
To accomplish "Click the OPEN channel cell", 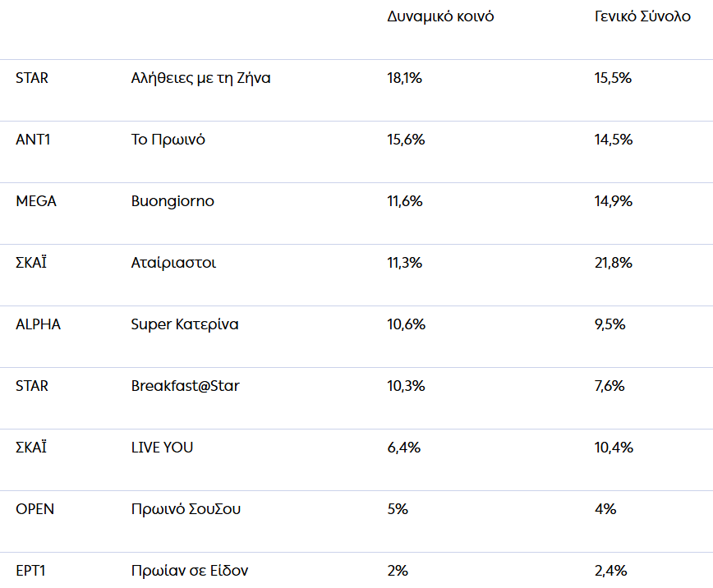I will point(34,509).
